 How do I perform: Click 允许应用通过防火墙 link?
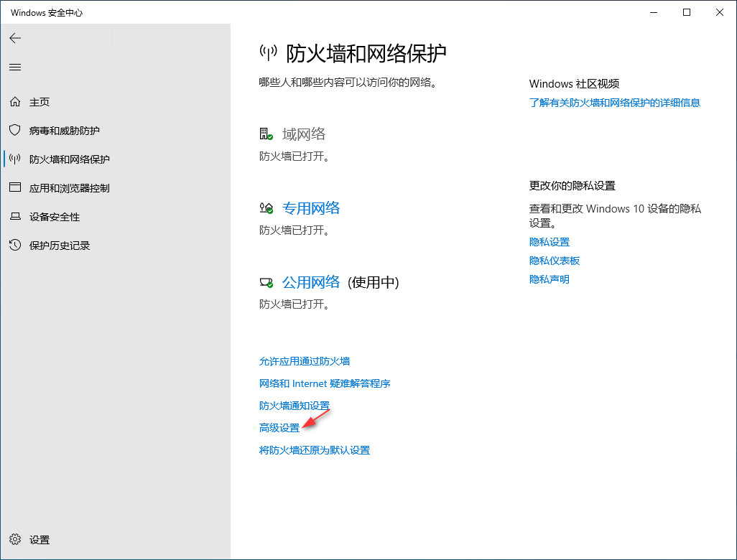(x=305, y=361)
